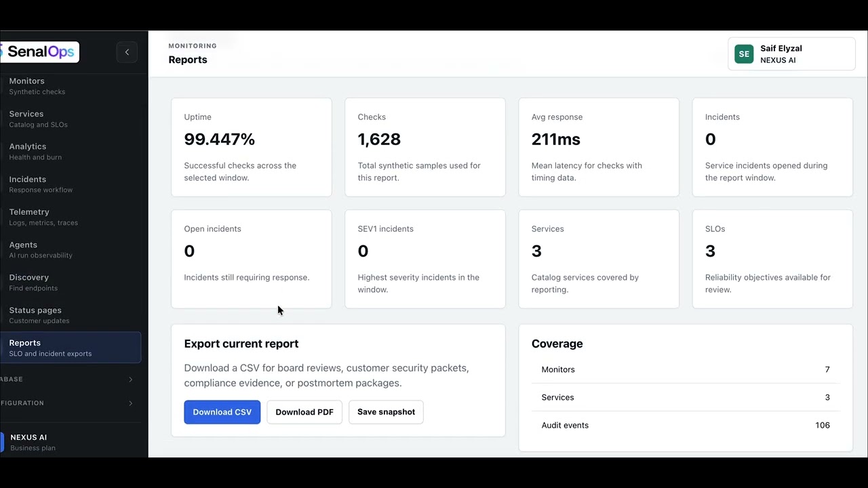Click the 106 audit events count
Image resolution: width=868 pixels, height=488 pixels.
(823, 425)
